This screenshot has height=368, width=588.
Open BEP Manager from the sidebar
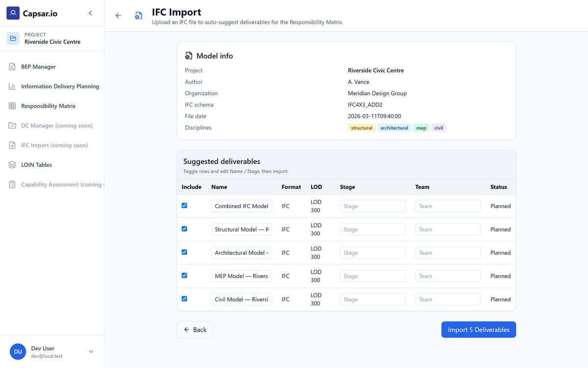[x=52, y=67]
